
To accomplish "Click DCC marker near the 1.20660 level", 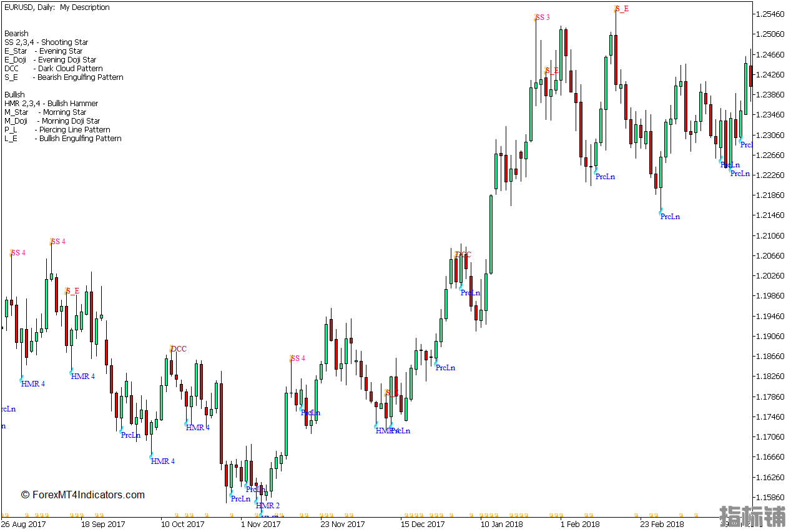I will (463, 255).
